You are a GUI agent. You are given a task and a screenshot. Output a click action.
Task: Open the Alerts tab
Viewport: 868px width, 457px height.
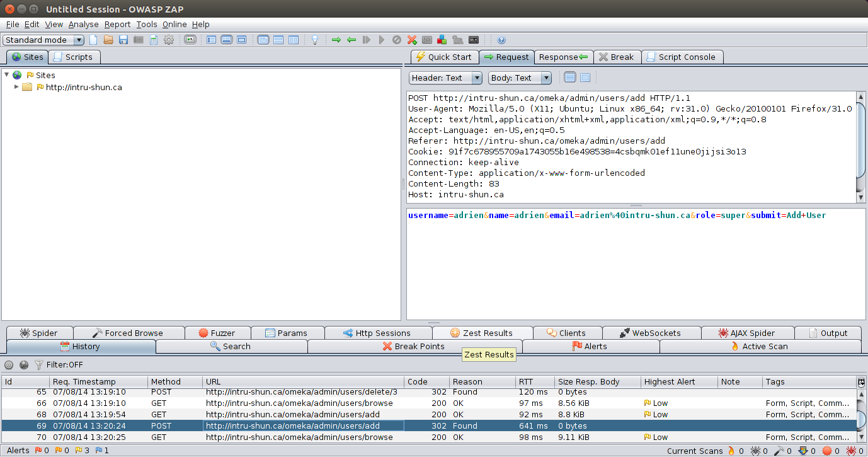590,346
